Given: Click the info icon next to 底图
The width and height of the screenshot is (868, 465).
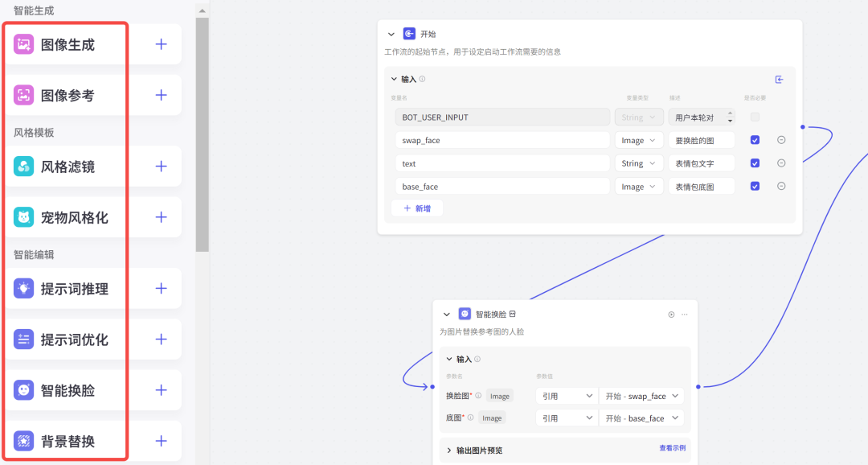Looking at the screenshot, I should tap(470, 418).
